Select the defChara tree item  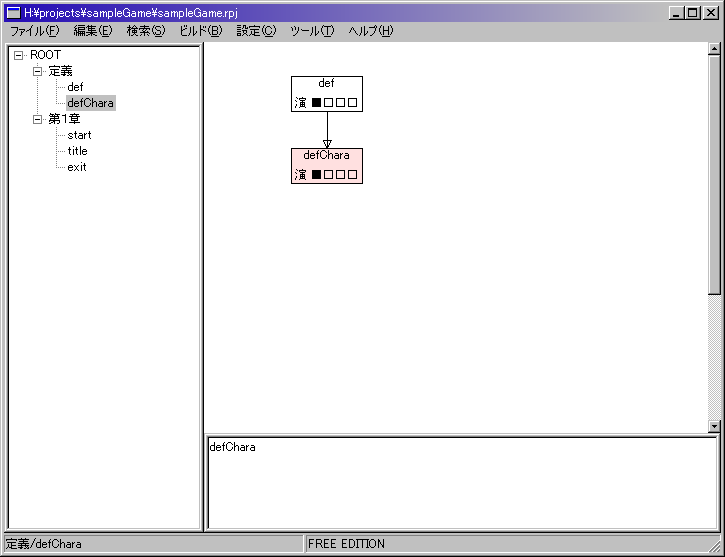91,103
